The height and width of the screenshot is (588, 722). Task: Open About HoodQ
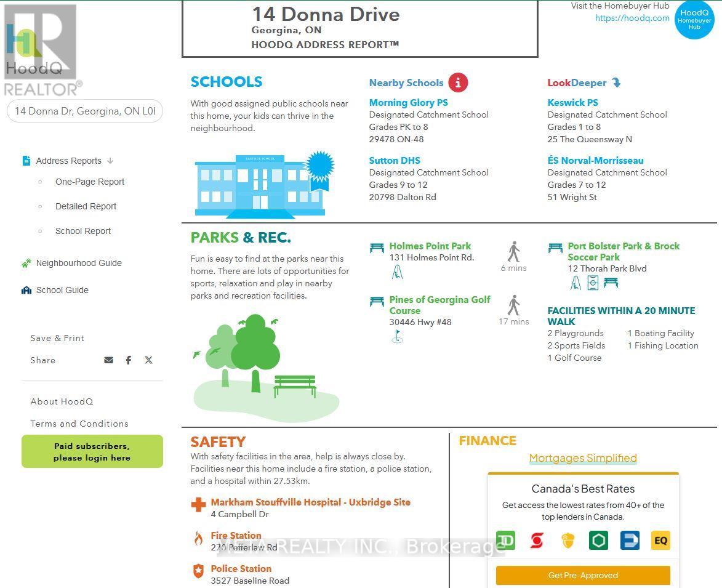tap(62, 401)
